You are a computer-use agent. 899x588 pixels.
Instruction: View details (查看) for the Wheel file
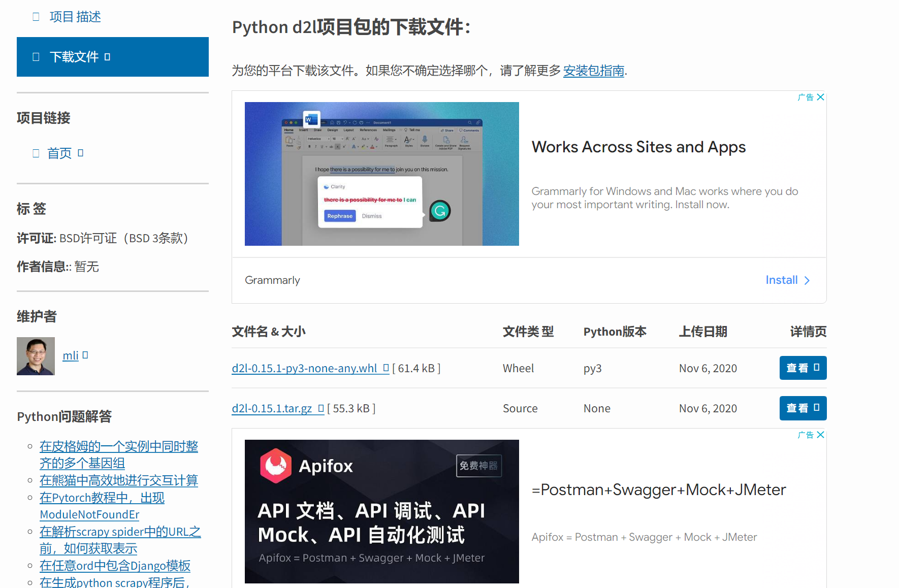pos(802,368)
